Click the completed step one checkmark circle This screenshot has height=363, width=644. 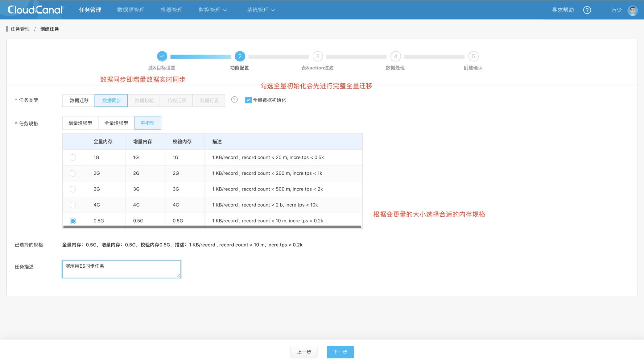(162, 56)
